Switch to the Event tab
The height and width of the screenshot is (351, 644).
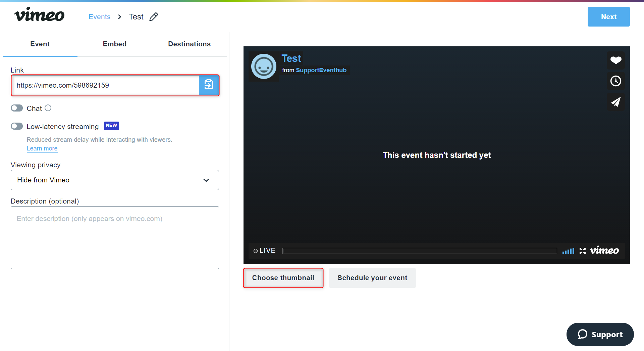40,44
